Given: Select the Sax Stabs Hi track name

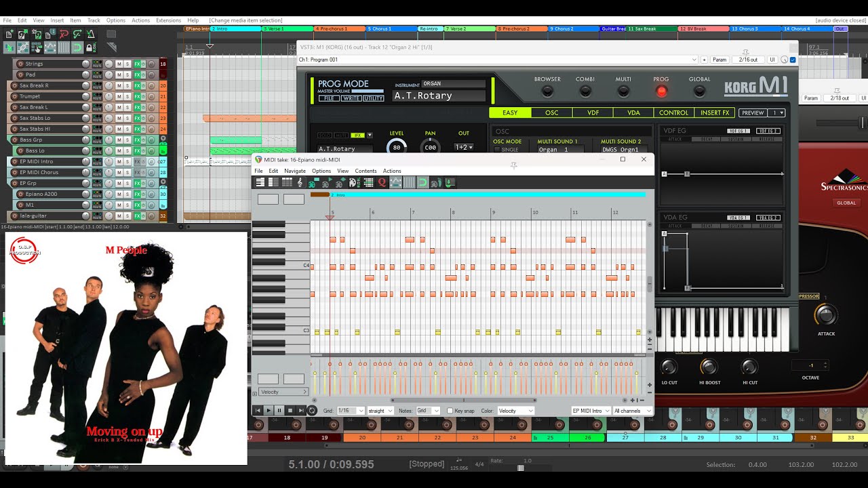Looking at the screenshot, I should 35,129.
